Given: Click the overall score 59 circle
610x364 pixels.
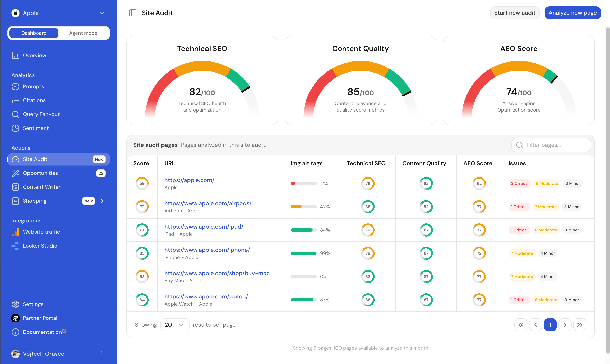Looking at the screenshot, I should (x=142, y=183).
